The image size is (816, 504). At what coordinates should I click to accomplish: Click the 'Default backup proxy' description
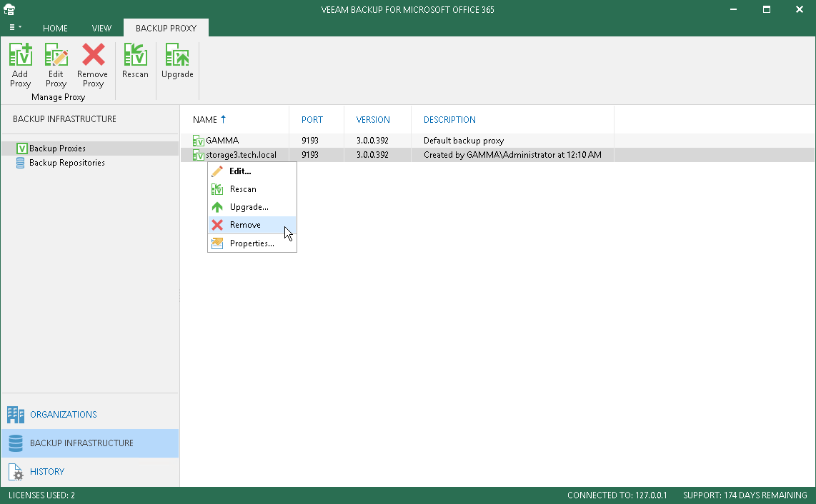point(464,141)
